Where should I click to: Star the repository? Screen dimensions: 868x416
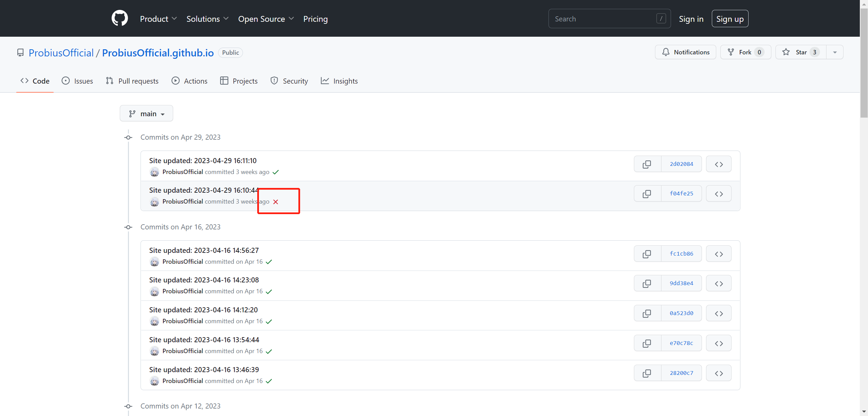[800, 52]
